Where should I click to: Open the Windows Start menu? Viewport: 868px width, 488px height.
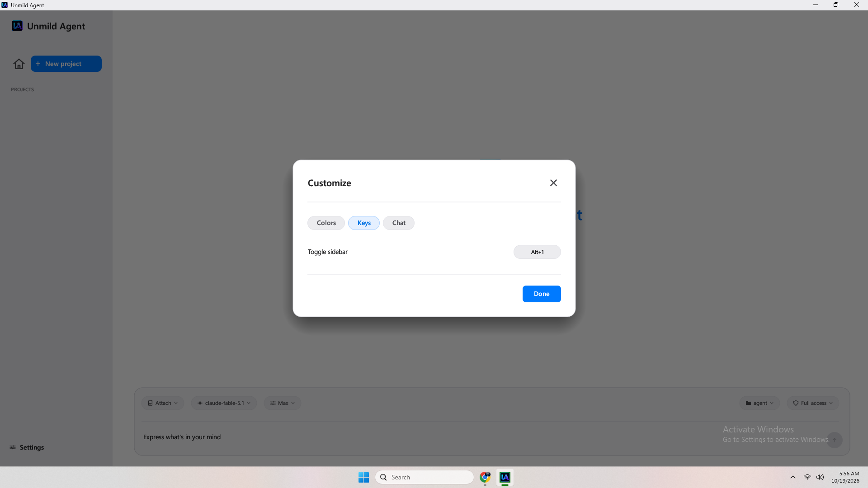tap(363, 477)
